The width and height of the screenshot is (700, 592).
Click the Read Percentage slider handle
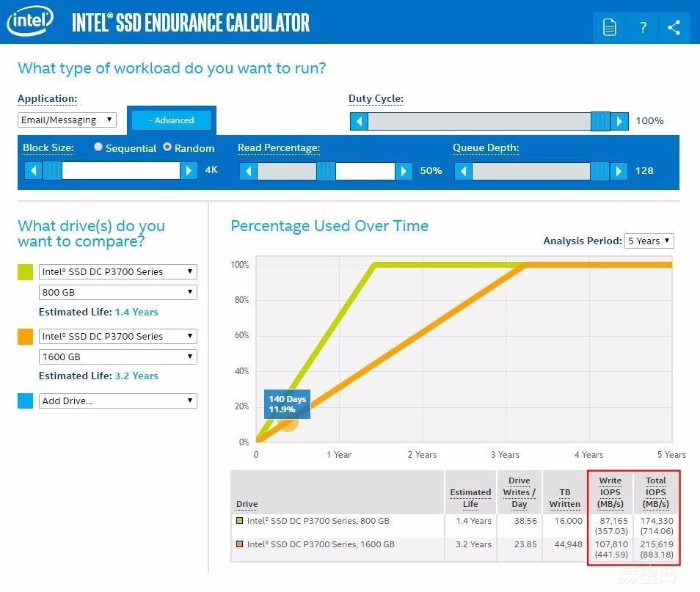[x=326, y=171]
